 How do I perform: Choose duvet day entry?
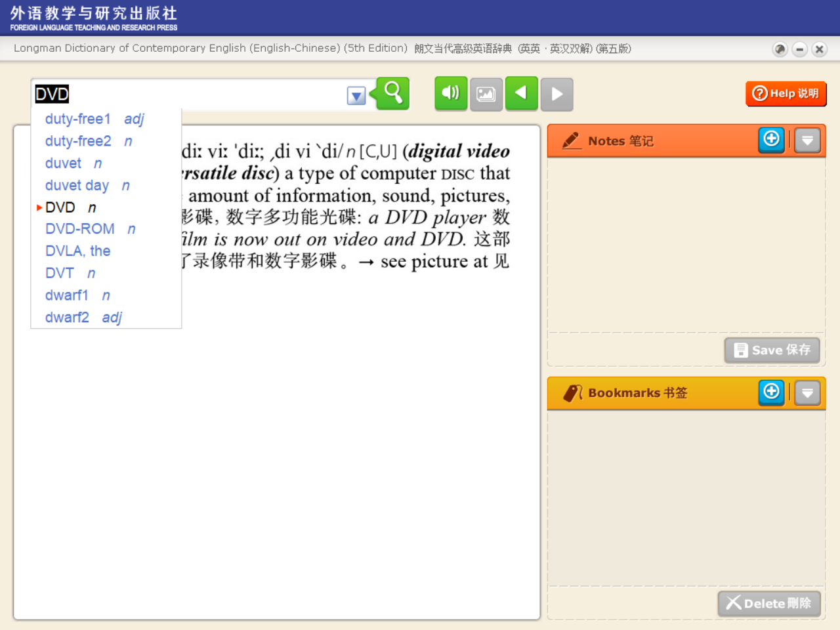[x=87, y=186]
